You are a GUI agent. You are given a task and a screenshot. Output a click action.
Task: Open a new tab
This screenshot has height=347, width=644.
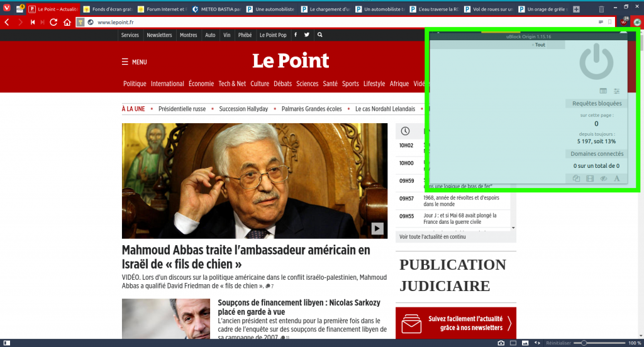(x=576, y=9)
